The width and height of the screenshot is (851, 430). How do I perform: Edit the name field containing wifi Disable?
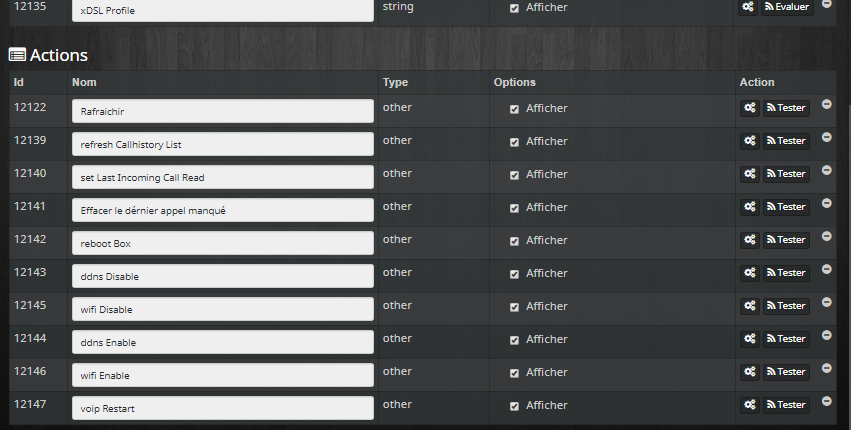223,309
